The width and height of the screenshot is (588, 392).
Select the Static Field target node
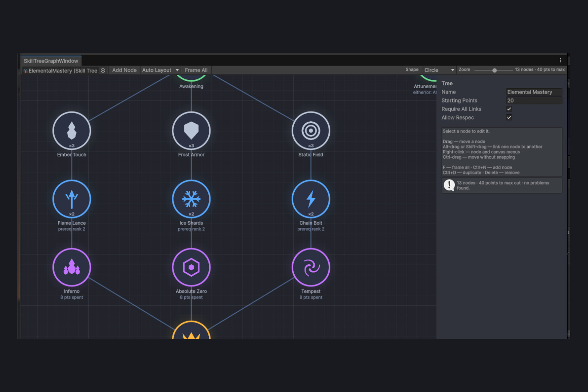pos(311,131)
